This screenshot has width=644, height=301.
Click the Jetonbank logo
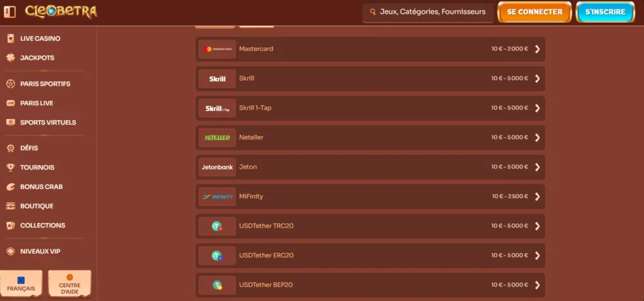point(217,167)
